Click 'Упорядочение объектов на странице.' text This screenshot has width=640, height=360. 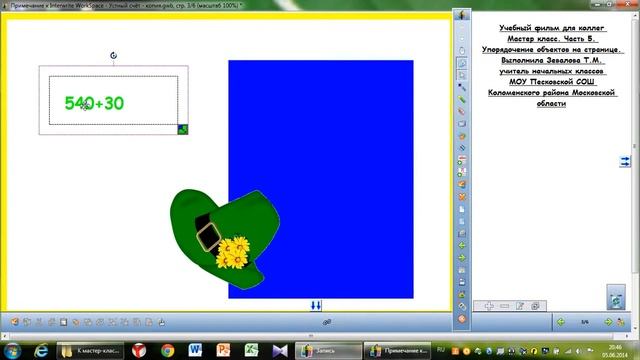point(551,49)
